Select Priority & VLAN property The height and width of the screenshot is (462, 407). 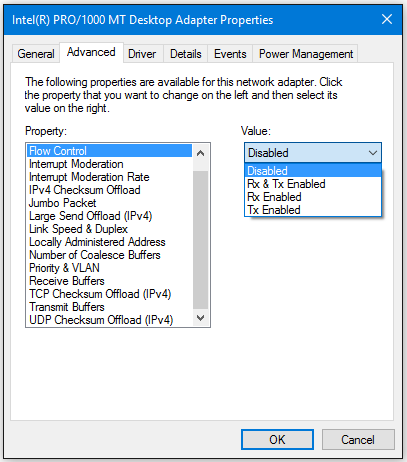pyautogui.click(x=109, y=268)
